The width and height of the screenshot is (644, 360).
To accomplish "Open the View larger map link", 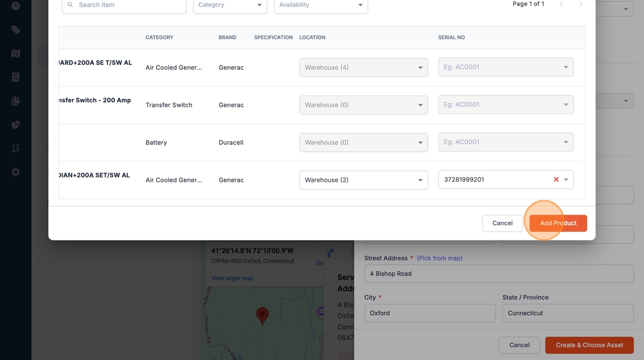I will (x=232, y=278).
